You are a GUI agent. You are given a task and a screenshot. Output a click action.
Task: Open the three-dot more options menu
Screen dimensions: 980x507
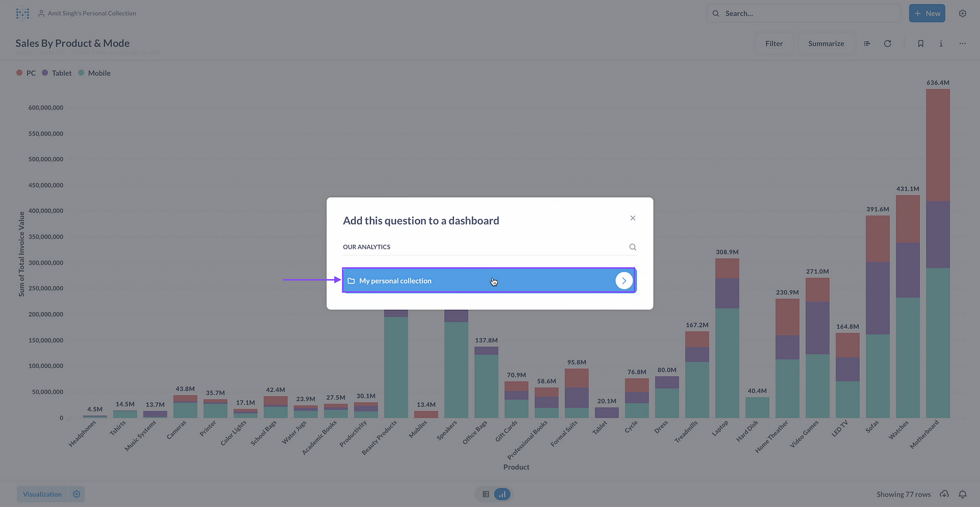(x=962, y=43)
